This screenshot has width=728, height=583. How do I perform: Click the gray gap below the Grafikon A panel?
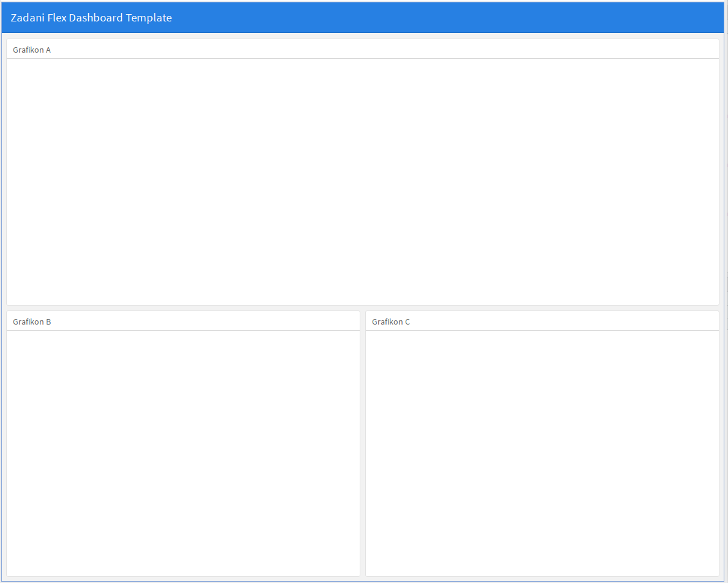point(362,308)
